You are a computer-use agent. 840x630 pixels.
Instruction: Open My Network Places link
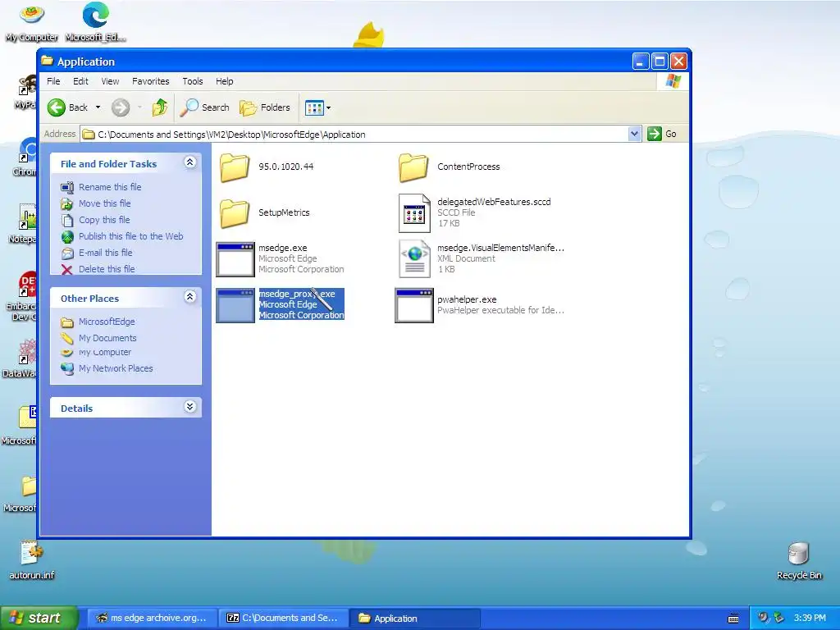[116, 368]
